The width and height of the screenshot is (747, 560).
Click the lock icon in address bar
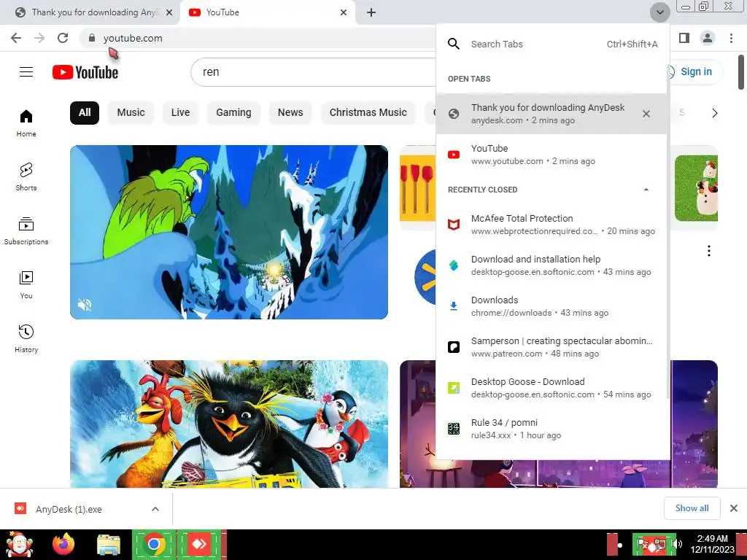tap(92, 38)
